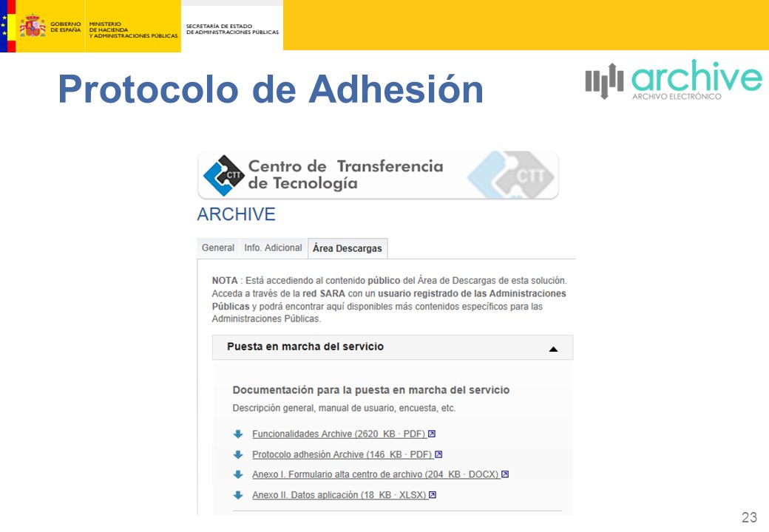769x532 pixels.
Task: Click the Protocolo de Adhesión slide title
Action: (271, 89)
